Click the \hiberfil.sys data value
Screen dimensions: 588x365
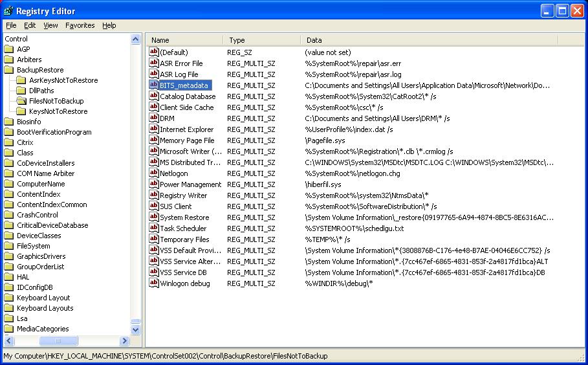coord(323,184)
